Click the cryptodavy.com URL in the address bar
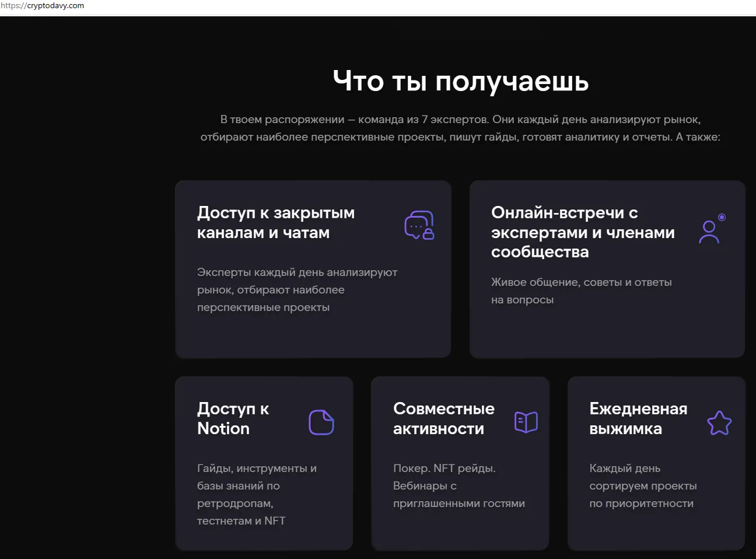Image resolution: width=756 pixels, height=559 pixels. coord(42,6)
